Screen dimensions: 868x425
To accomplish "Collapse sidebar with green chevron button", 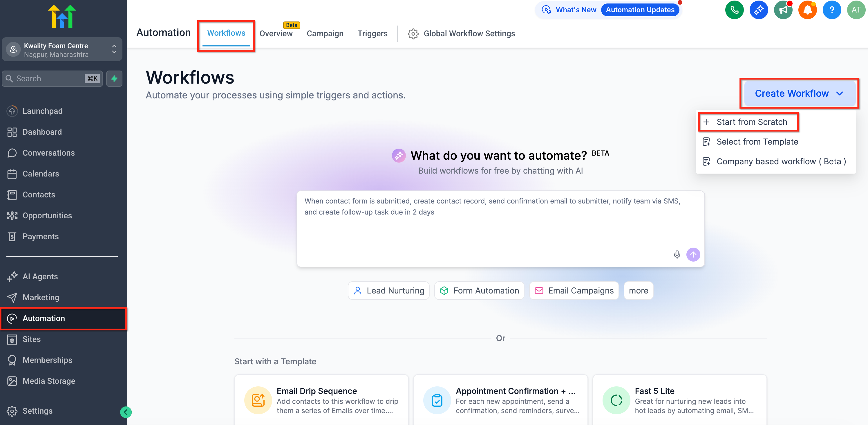I will click(126, 412).
